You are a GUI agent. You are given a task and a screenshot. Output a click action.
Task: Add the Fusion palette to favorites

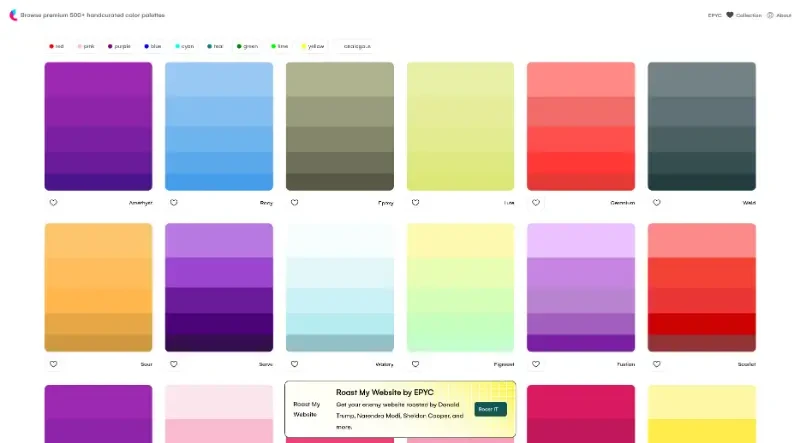536,364
